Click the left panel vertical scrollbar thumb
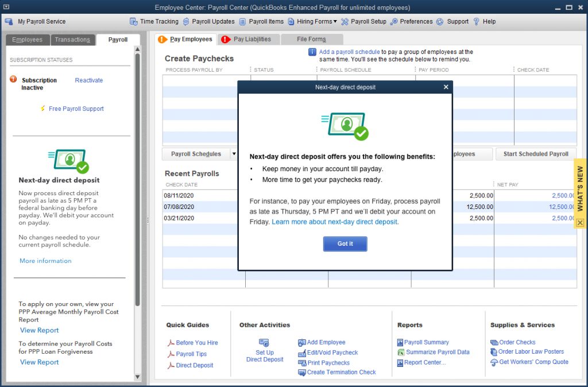The height and width of the screenshot is (387, 588). [x=138, y=180]
